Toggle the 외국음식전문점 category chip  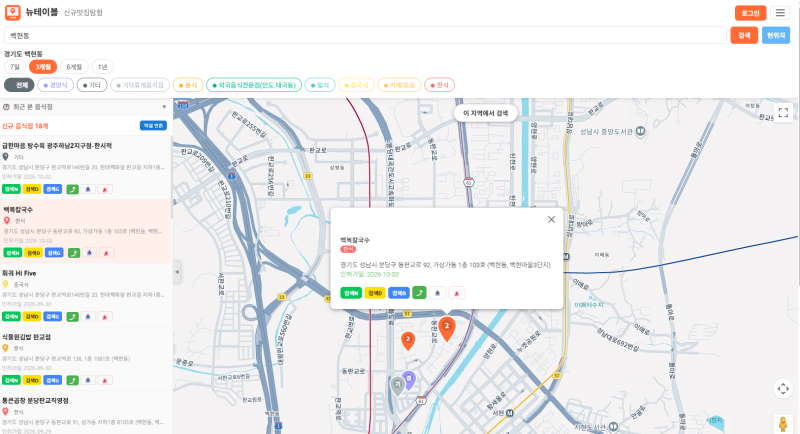pyautogui.click(x=254, y=85)
